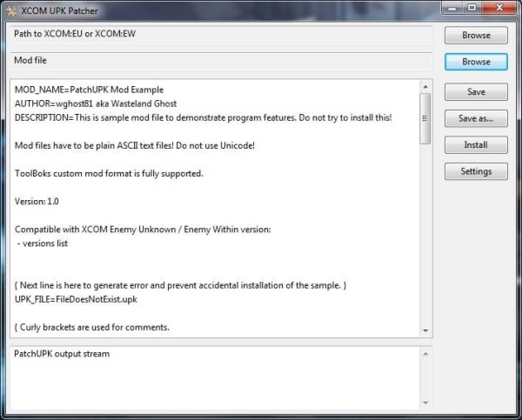Close the XCOM UPK Patcher window
Viewport: 522px width, 420px height.
pyautogui.click(x=501, y=8)
